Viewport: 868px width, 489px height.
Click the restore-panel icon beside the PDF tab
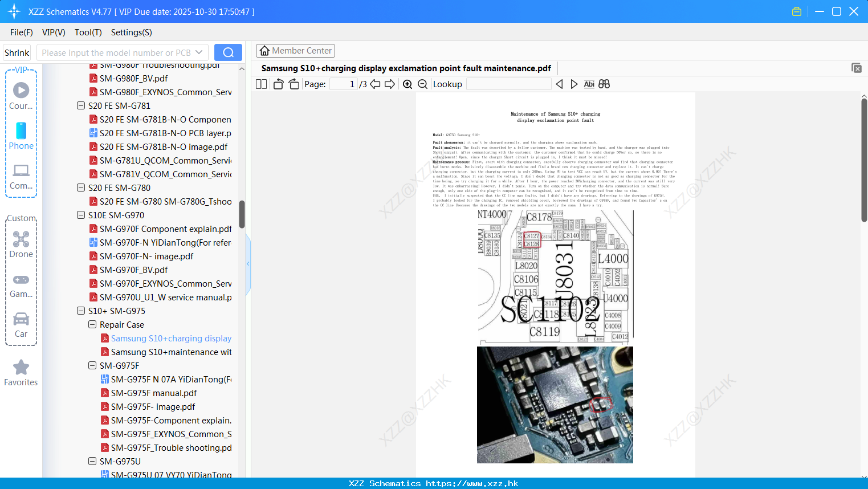857,68
